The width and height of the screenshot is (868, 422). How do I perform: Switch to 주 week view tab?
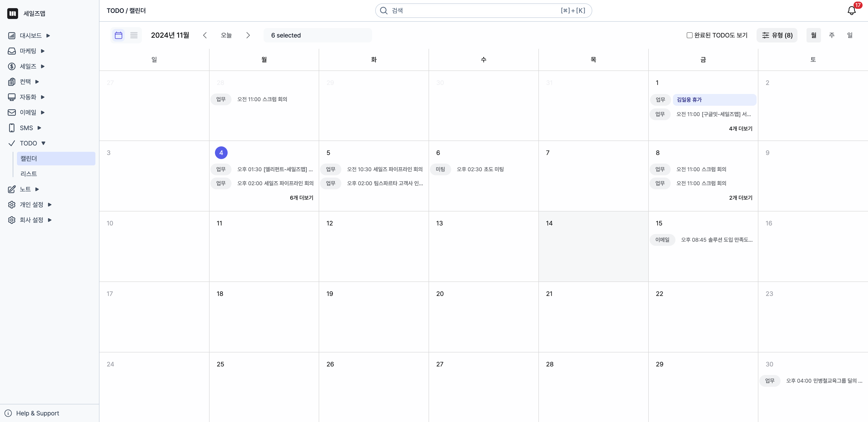[832, 35]
